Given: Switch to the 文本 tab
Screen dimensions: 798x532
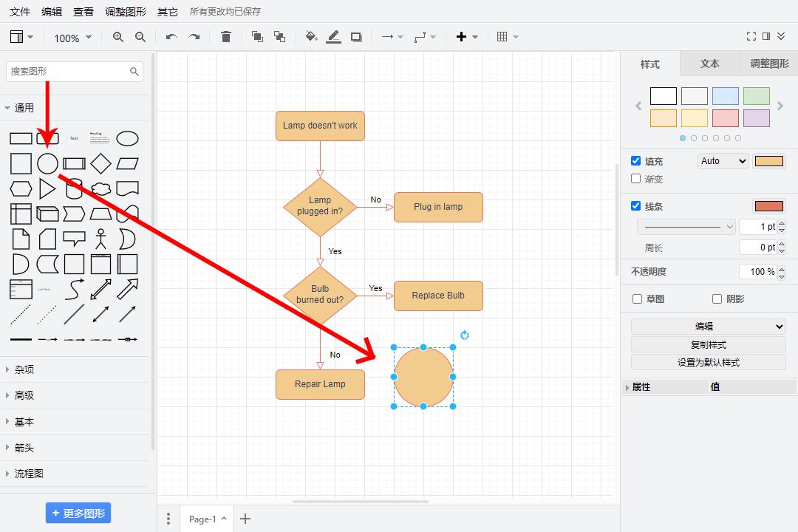Looking at the screenshot, I should pos(709,64).
